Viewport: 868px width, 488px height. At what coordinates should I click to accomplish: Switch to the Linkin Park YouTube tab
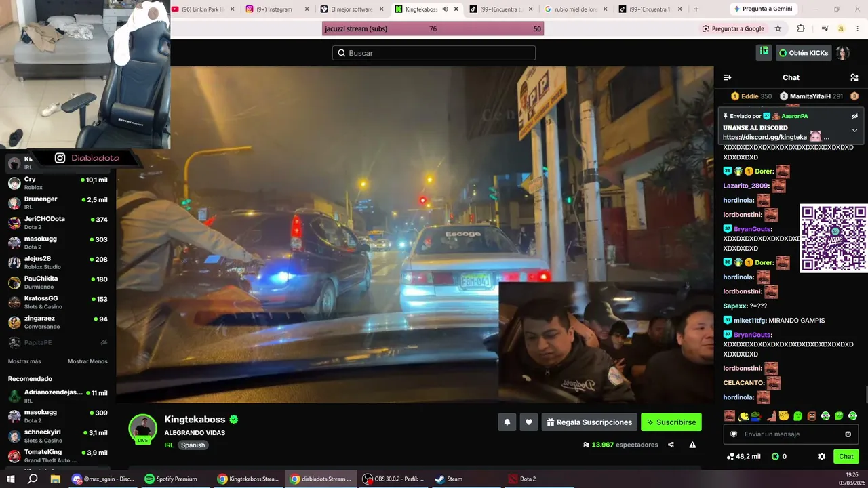coord(203,9)
